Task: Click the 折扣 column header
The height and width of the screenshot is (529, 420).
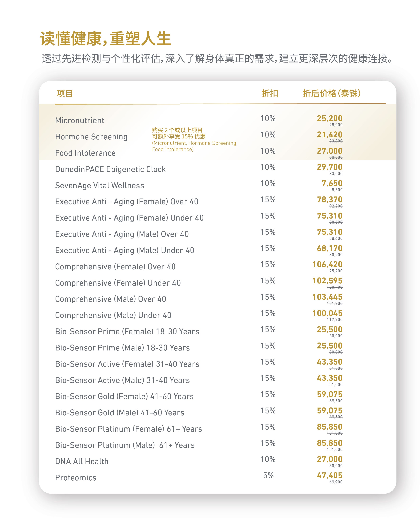Action: click(x=270, y=94)
